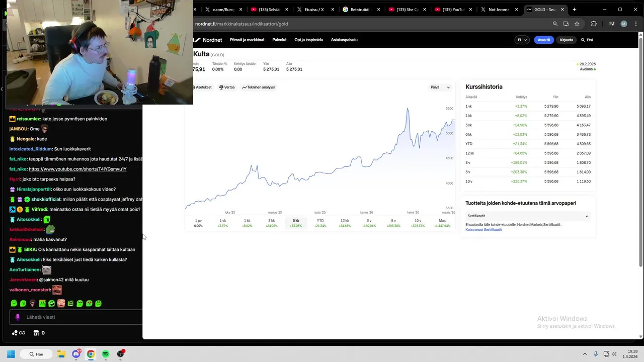Open Spotify from taskbar
This screenshot has height=362, width=644.
click(106, 354)
